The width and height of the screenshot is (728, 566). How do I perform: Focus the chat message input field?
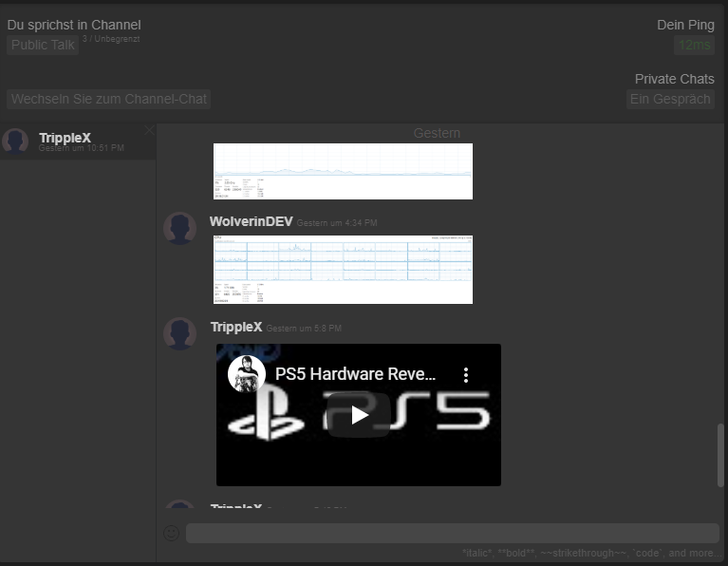pos(453,533)
